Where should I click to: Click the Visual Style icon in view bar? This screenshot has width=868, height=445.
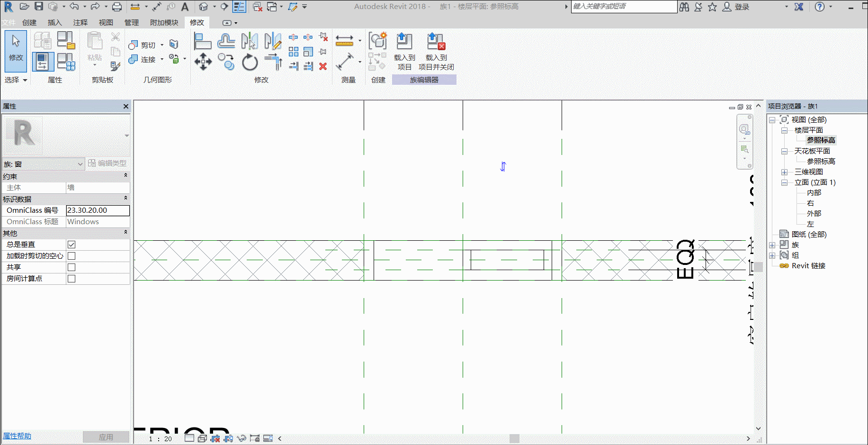coord(202,438)
